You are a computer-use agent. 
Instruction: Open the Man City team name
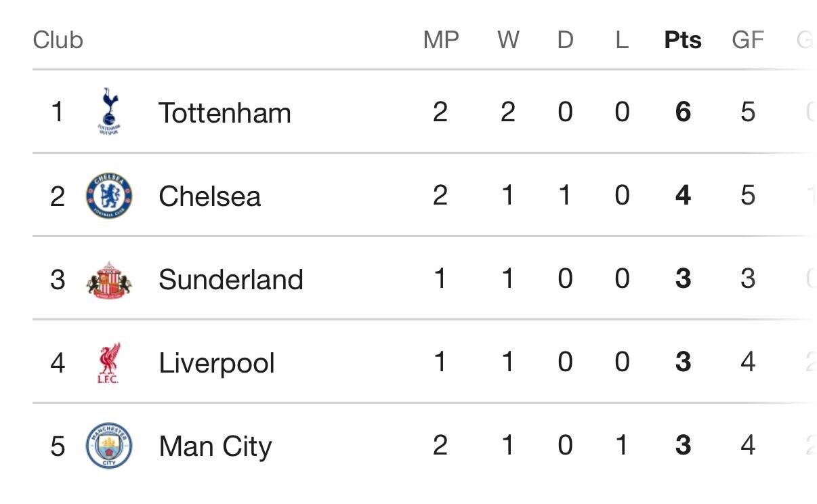pyautogui.click(x=215, y=447)
